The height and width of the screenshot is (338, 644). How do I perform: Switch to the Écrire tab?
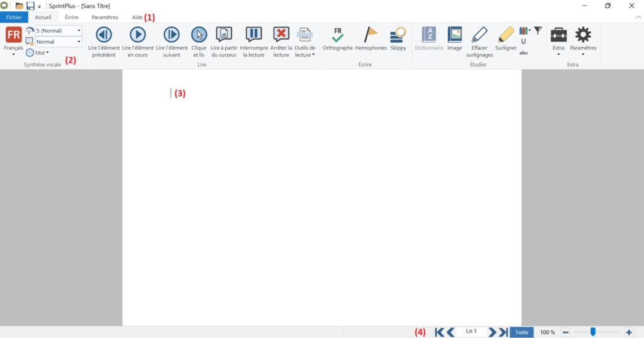click(72, 17)
